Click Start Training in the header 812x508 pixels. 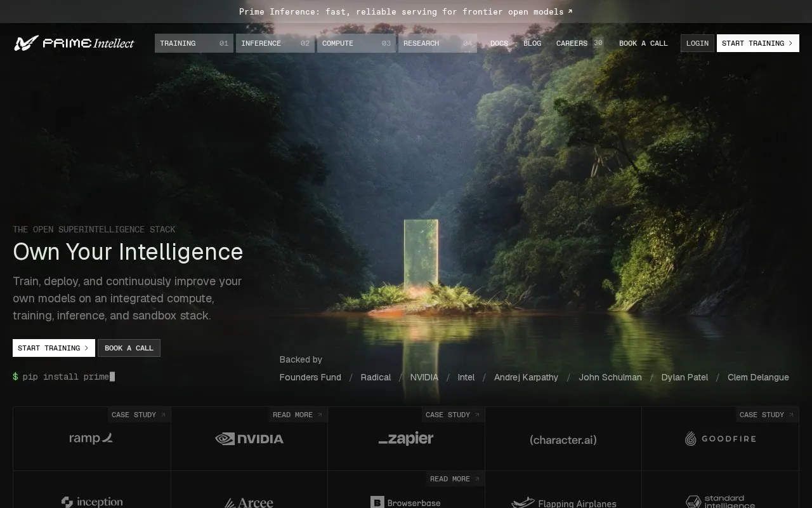(758, 43)
